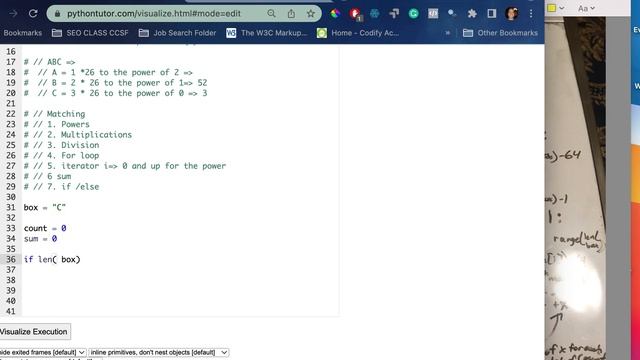Click the comment # // 1. Powers
This screenshot has width=640, height=360.
click(56, 124)
